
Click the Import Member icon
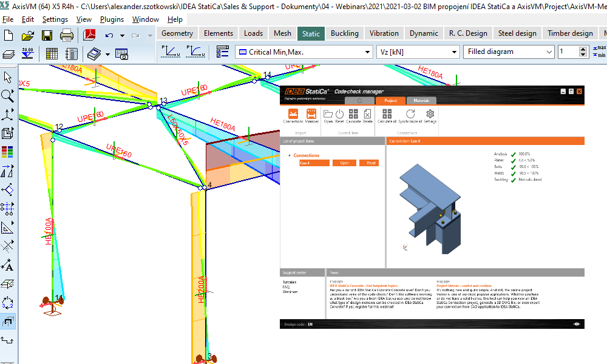tap(311, 115)
